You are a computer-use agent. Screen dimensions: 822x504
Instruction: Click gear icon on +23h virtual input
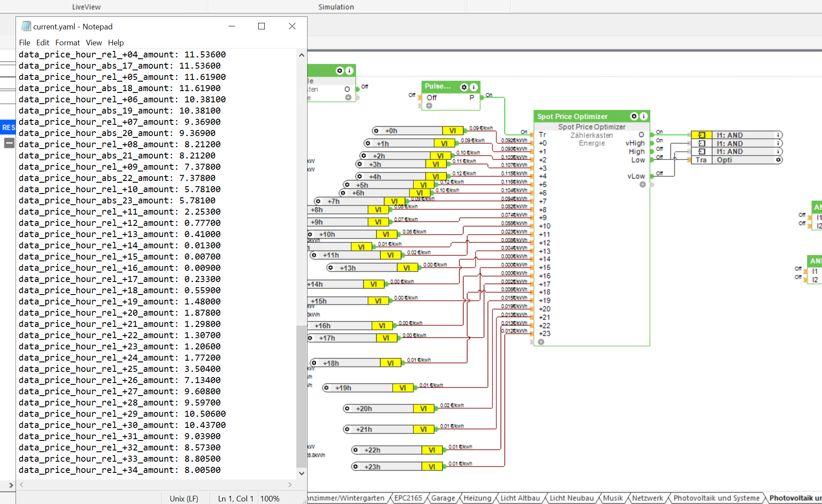pos(355,467)
